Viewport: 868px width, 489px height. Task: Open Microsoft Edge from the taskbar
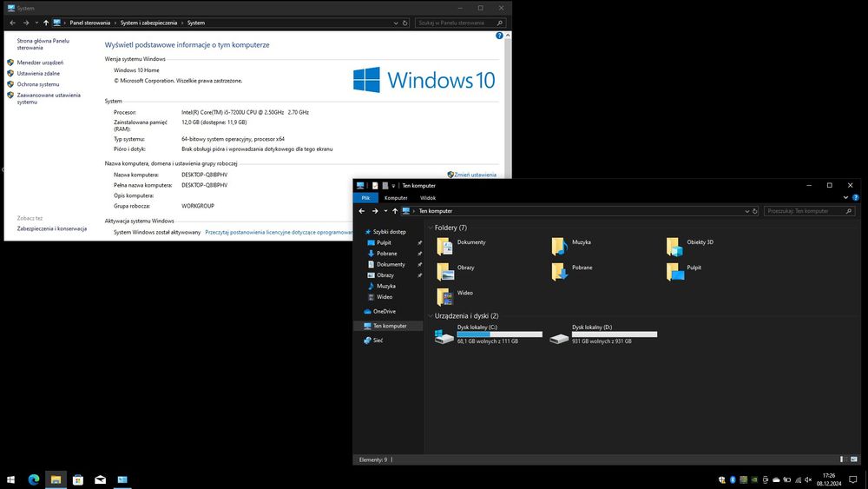point(34,479)
